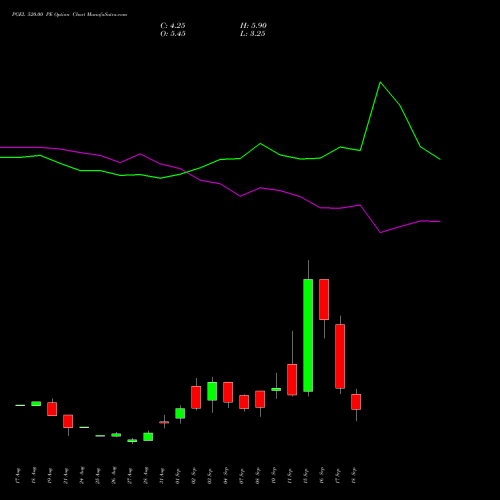The width and height of the screenshot is (500, 500).
Task: Click the 21 Aug date label
Action: pyautogui.click(x=66, y=476)
